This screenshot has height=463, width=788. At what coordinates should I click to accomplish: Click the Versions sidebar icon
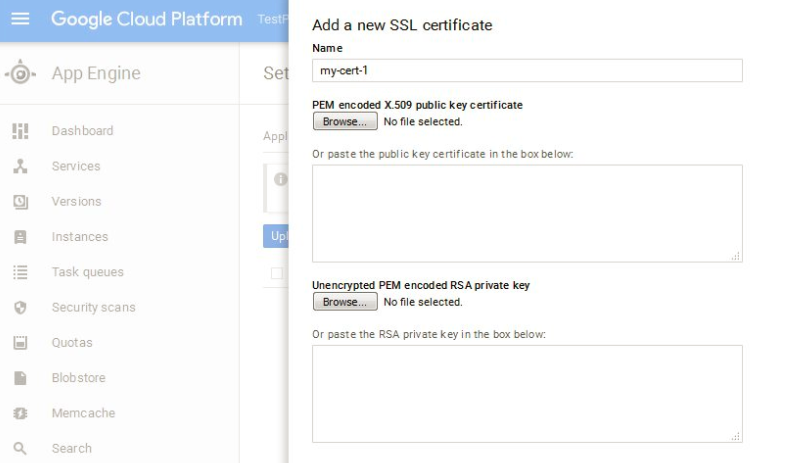pos(20,202)
